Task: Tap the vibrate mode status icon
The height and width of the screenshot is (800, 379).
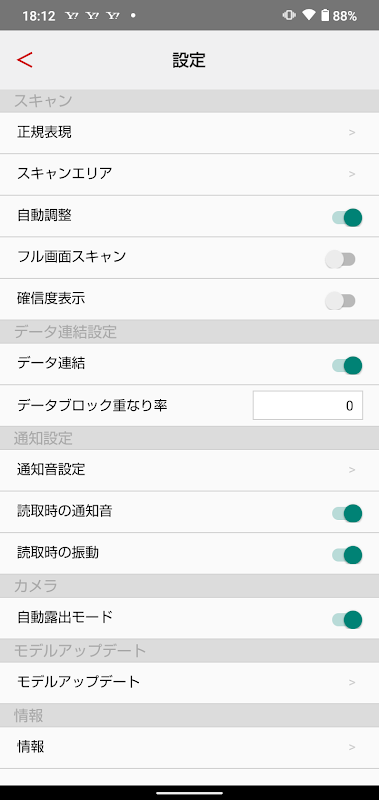Action: (x=289, y=15)
